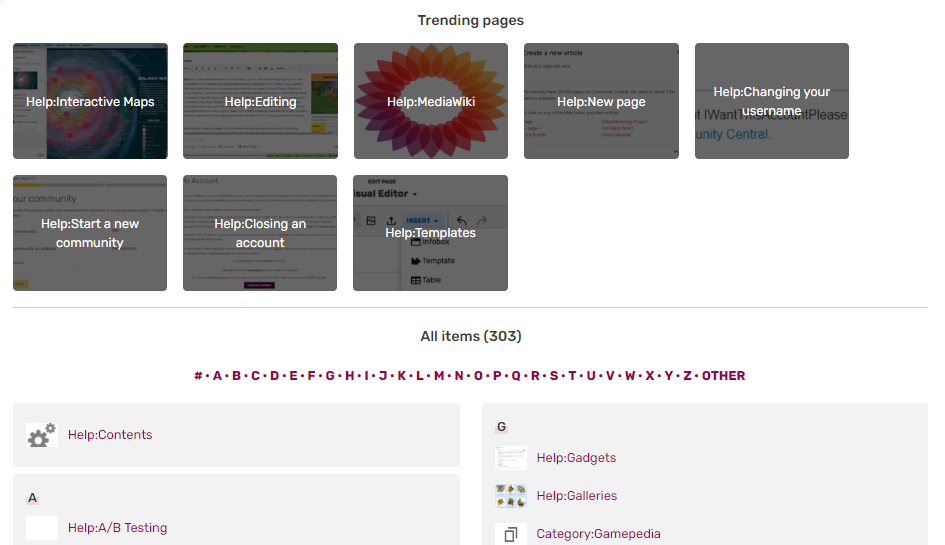Viewport: 945px width, 545px height.
Task: Jump to letter Q in index
Action: pyautogui.click(x=516, y=376)
